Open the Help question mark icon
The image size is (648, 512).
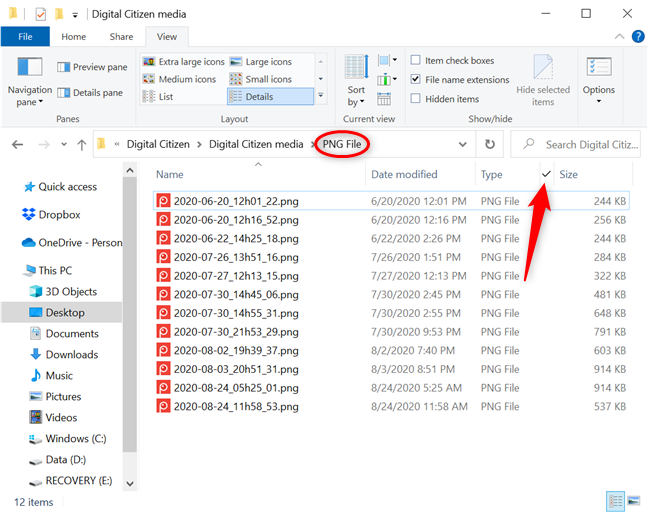tap(638, 36)
